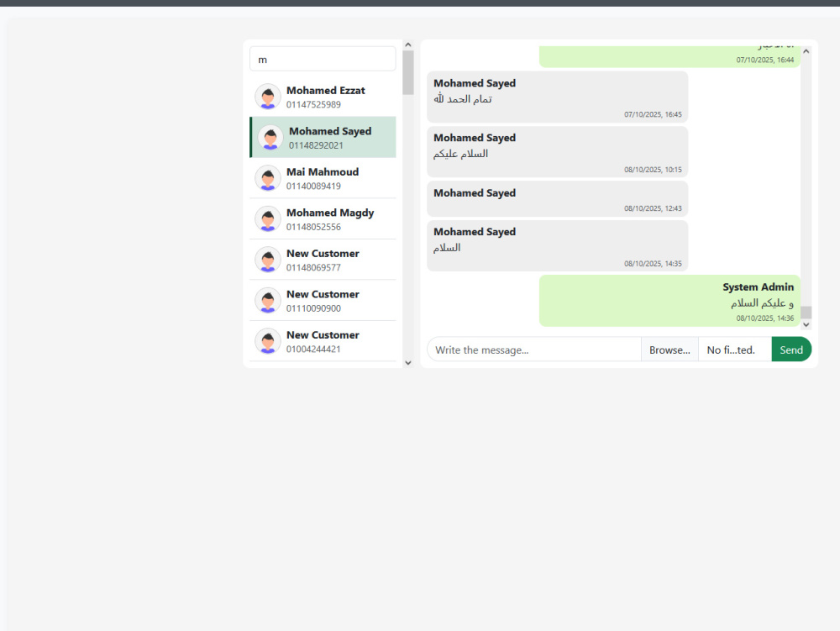Focus the 'Write the message...' input
Screen dimensions: 840x631
click(x=534, y=350)
